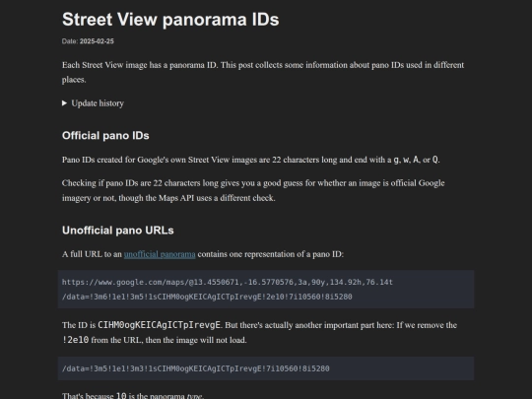This screenshot has width=532, height=399.
Task: Click the Street View panorama IDs title
Action: pos(170,20)
